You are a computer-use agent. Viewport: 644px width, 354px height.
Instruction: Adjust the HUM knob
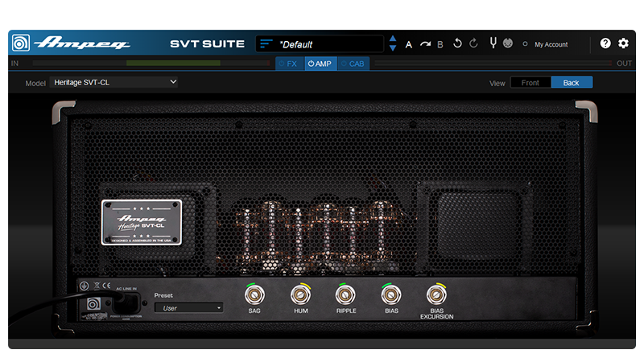click(x=300, y=294)
